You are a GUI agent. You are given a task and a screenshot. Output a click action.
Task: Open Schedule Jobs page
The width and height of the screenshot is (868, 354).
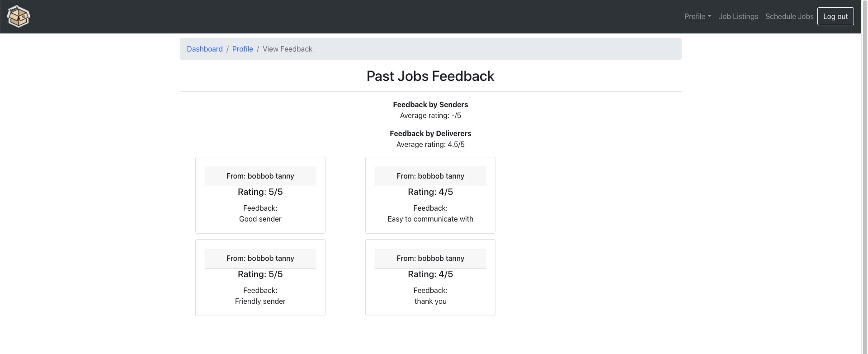[789, 16]
